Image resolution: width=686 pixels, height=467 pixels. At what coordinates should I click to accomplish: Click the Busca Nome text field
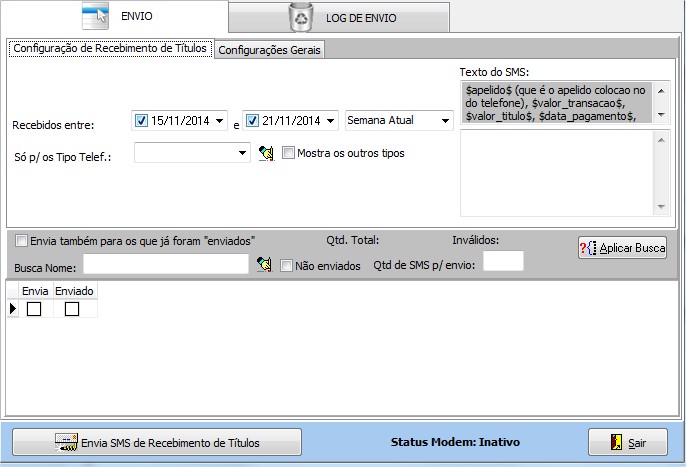[165, 264]
